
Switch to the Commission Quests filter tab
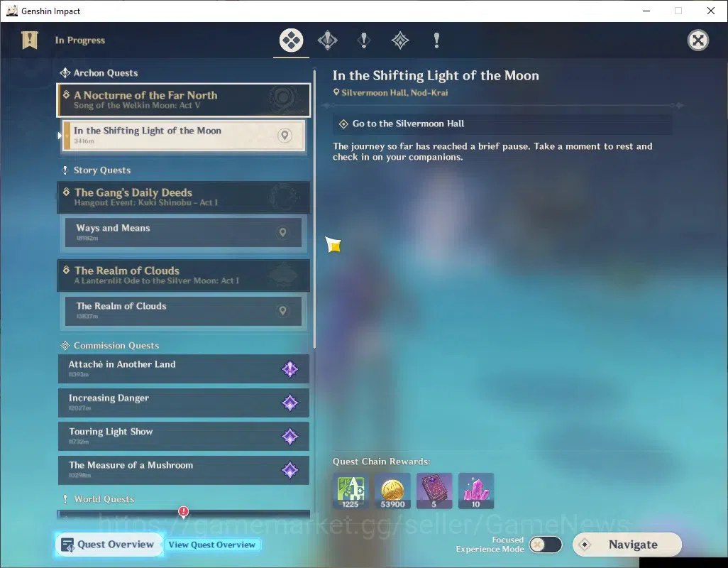click(x=399, y=40)
